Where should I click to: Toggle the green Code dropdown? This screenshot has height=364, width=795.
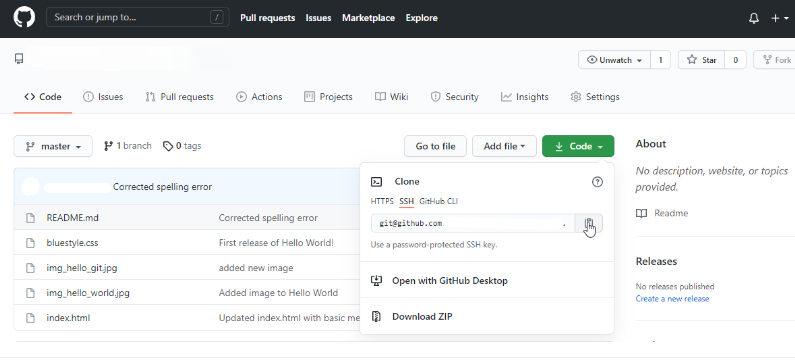[x=578, y=146]
